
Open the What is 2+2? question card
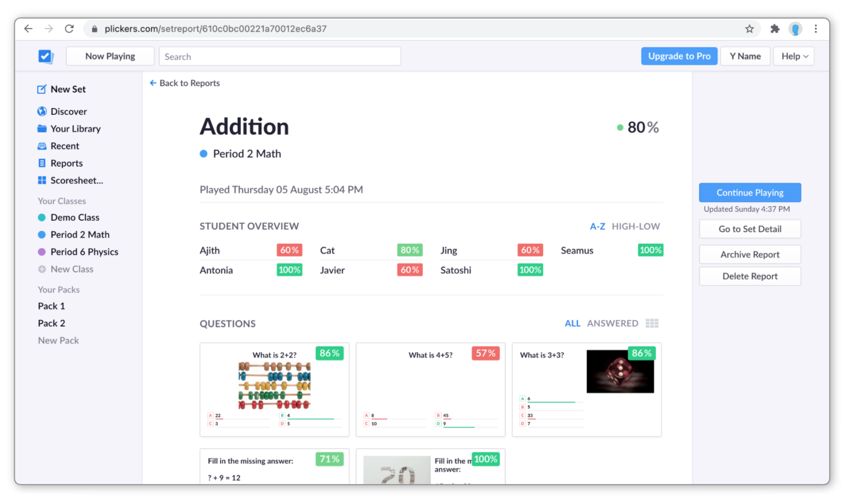[275, 390]
